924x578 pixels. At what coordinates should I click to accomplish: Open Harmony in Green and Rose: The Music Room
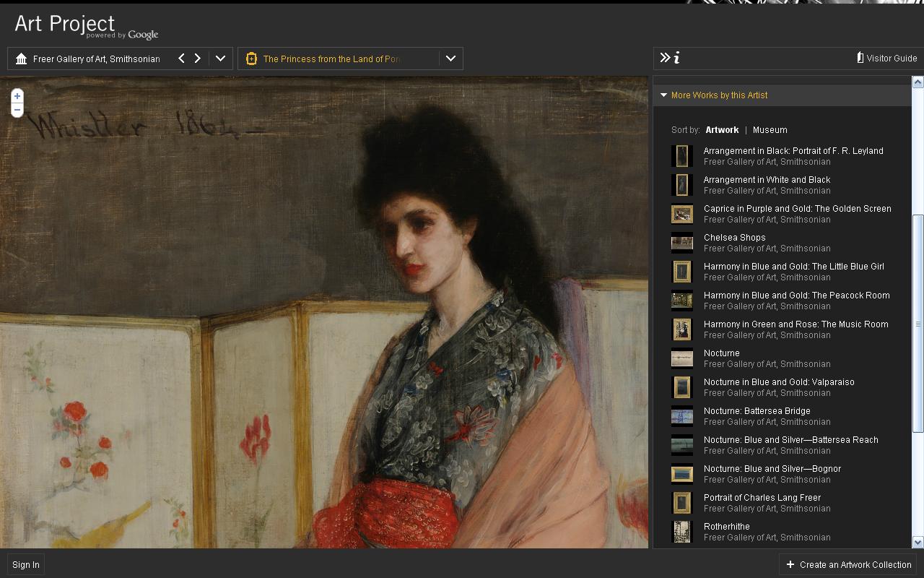(x=796, y=324)
